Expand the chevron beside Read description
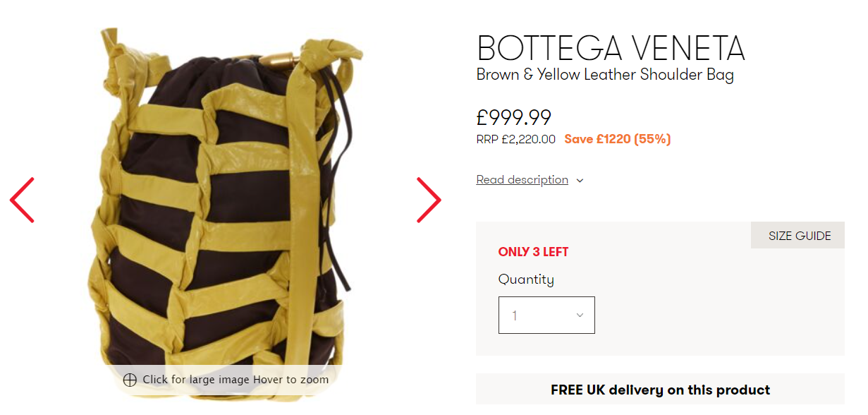This screenshot has height=415, width=868. (580, 181)
